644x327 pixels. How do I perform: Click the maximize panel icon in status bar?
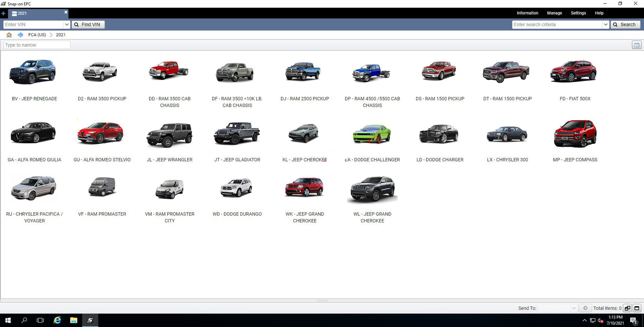[x=637, y=308]
